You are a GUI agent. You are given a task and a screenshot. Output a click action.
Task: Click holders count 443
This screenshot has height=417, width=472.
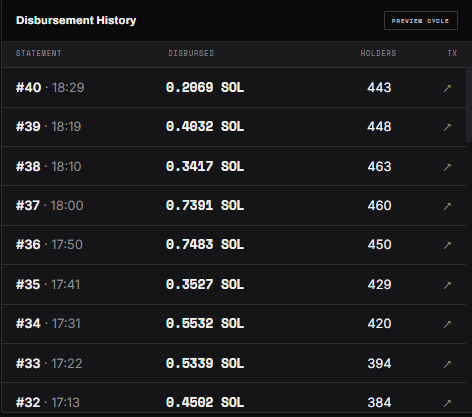pyautogui.click(x=379, y=88)
